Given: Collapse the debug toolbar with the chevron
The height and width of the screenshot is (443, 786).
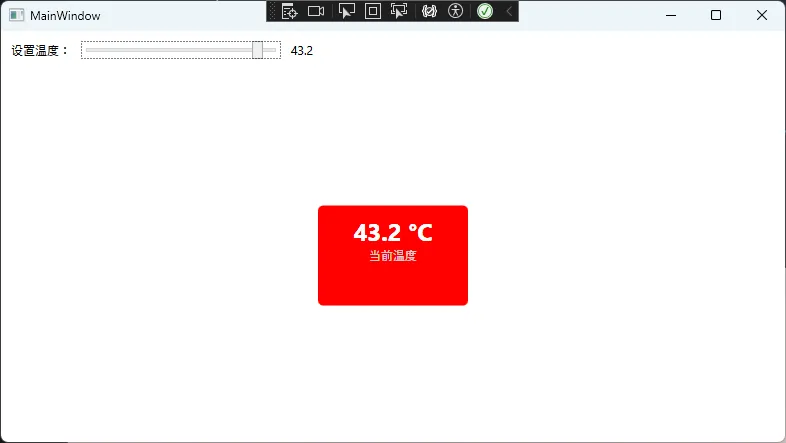Looking at the screenshot, I should [508, 11].
